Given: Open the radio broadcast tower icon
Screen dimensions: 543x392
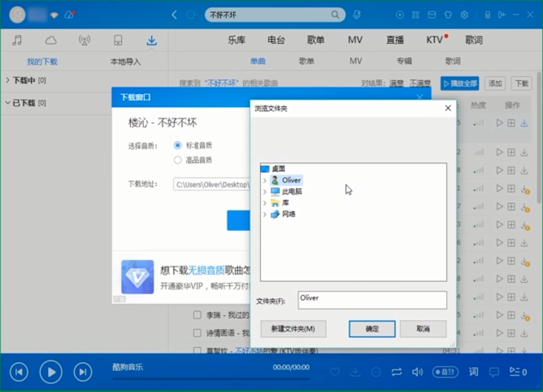Looking at the screenshot, I should point(84,40).
